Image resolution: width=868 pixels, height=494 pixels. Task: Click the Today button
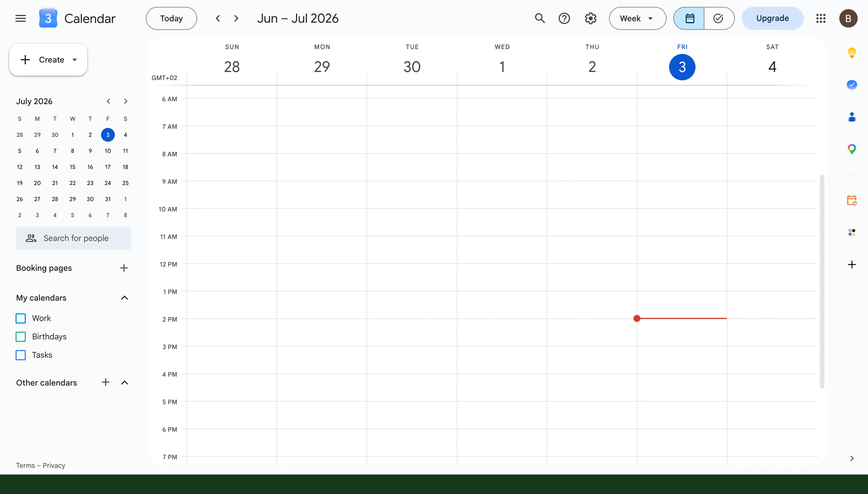point(171,18)
